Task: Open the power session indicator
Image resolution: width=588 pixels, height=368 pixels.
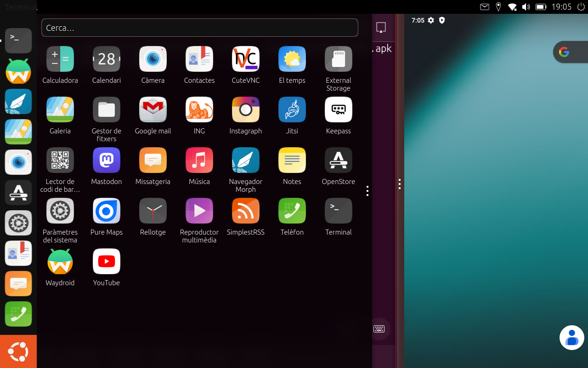Action: (581, 7)
